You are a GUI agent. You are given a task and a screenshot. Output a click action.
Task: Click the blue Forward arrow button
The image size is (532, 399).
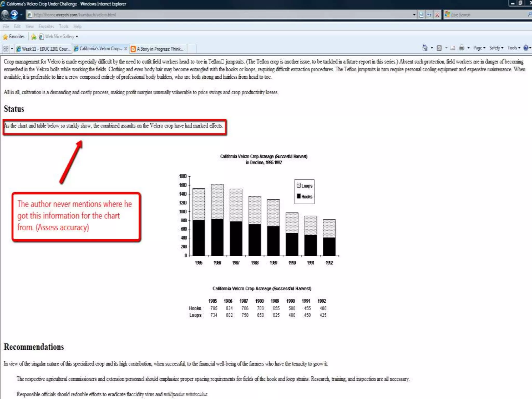[x=14, y=15]
